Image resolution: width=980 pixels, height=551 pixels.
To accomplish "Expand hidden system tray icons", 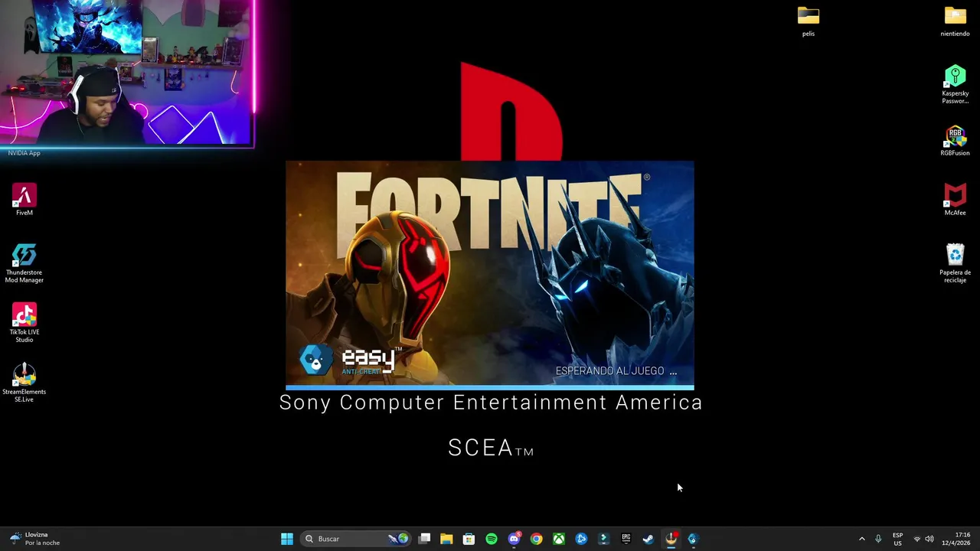I will point(861,539).
